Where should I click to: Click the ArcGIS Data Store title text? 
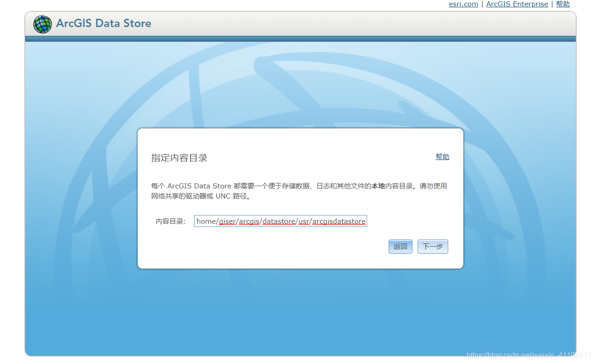tap(104, 23)
